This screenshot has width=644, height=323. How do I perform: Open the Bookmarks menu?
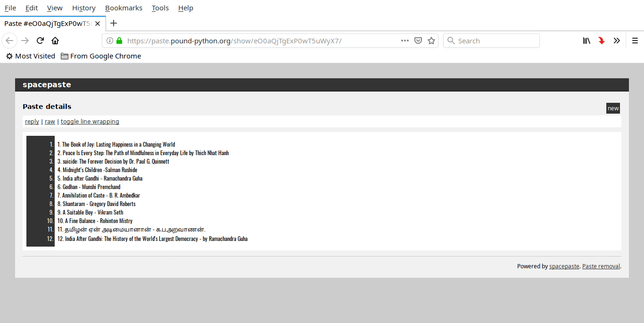[124, 8]
